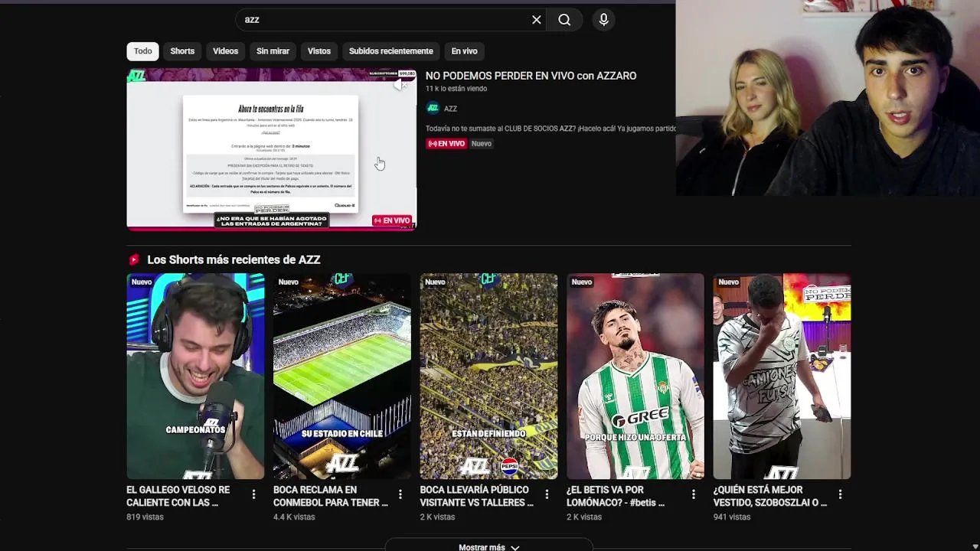
Task: Expand shorts with 'Mostrar más' button
Action: pos(488,546)
